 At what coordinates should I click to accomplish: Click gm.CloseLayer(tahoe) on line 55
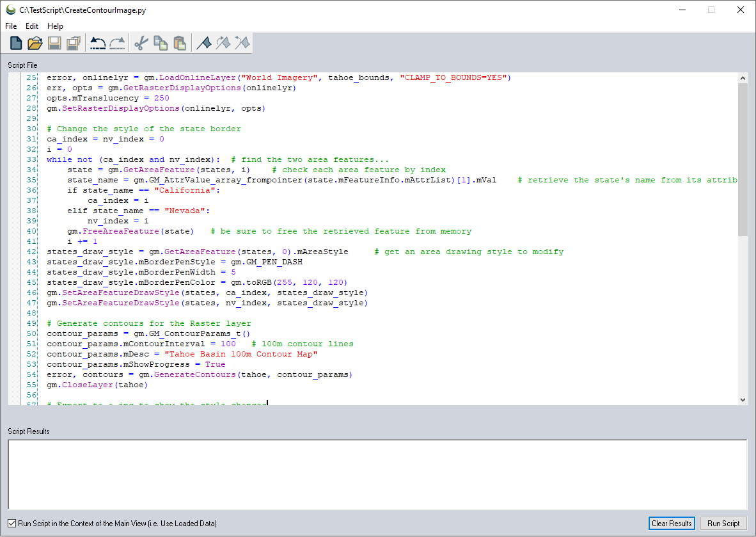[x=97, y=385]
